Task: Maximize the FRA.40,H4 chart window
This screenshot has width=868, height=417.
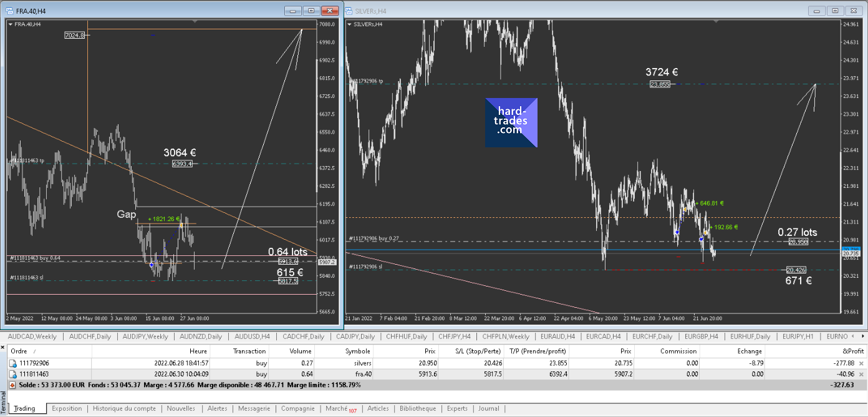Action: tap(311, 11)
